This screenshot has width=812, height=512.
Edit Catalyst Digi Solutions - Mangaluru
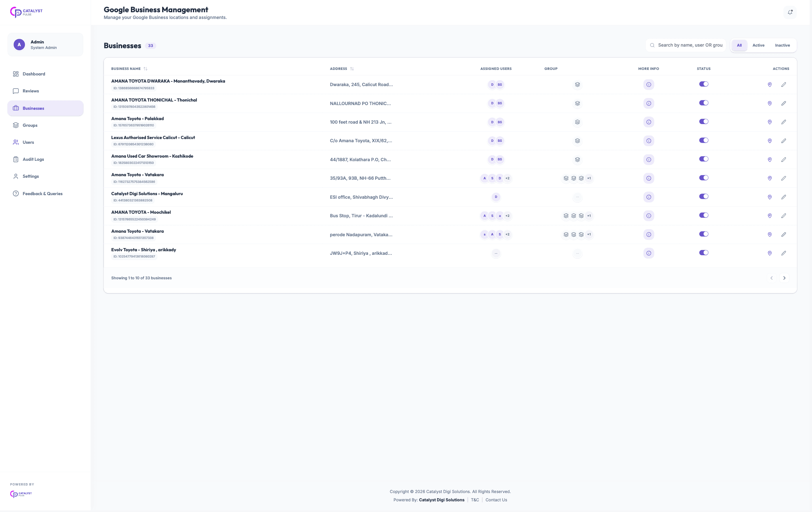(x=784, y=197)
